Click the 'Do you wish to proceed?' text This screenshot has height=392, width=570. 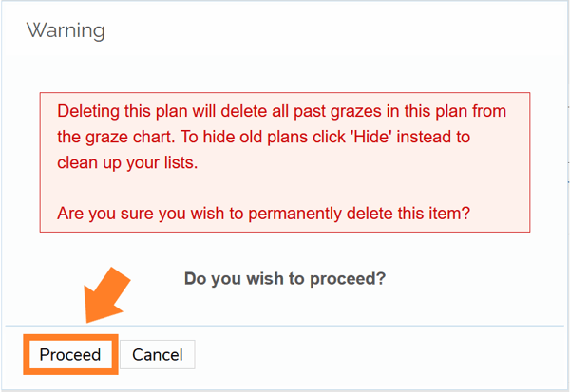click(x=285, y=279)
